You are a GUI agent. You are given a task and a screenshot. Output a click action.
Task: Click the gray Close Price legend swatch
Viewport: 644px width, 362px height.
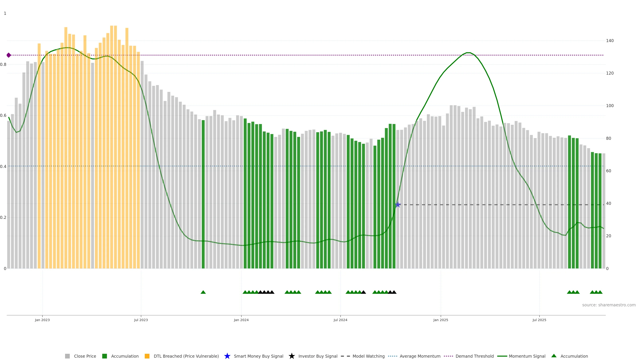click(67, 356)
